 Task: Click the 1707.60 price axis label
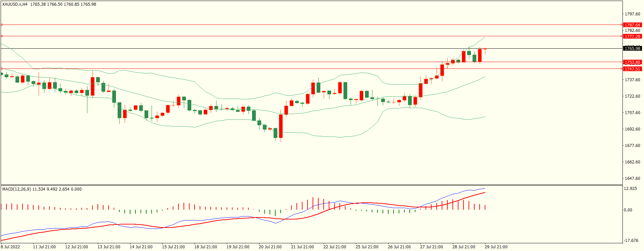[632, 113]
